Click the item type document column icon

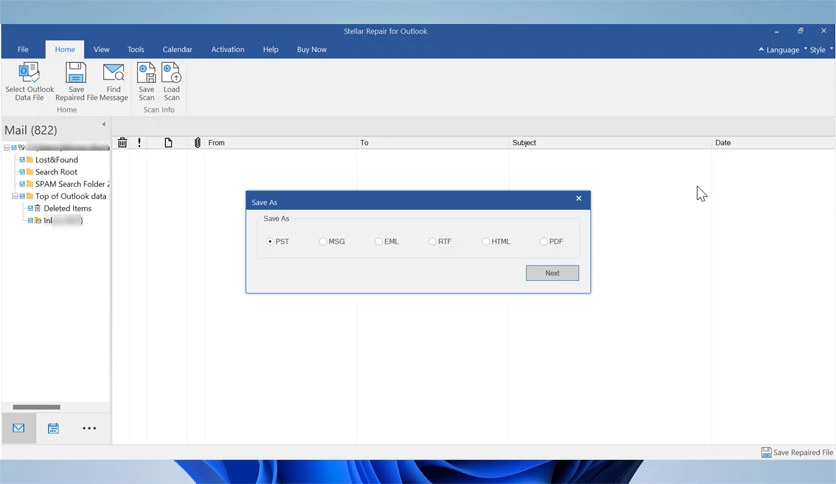coord(168,142)
